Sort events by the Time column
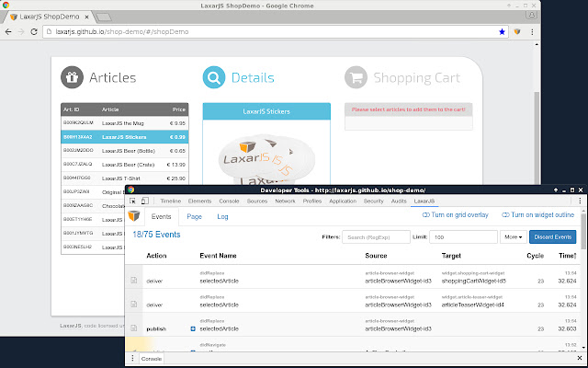This screenshot has height=368, width=588. pos(567,256)
